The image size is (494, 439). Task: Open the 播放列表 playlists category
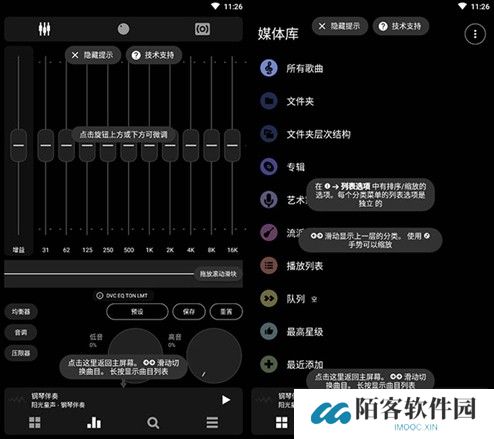[305, 266]
